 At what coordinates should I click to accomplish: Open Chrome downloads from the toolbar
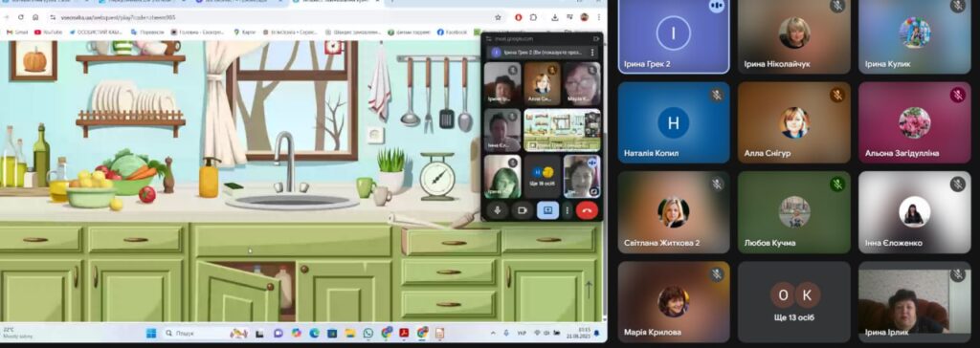[554, 17]
